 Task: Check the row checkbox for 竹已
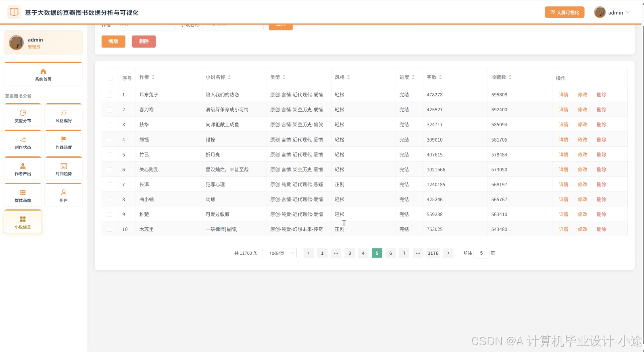point(109,155)
